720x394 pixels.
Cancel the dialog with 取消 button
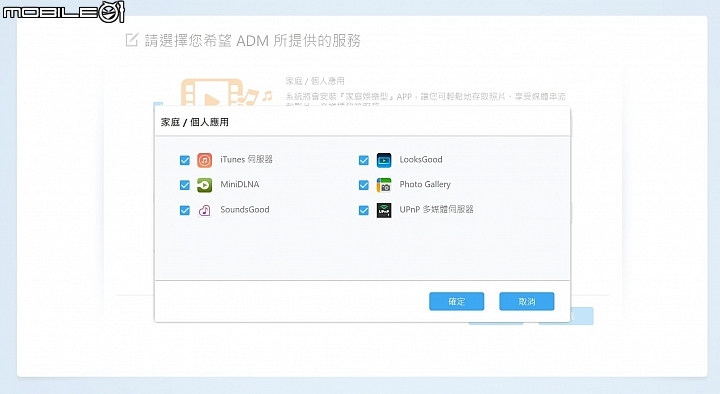click(x=527, y=301)
